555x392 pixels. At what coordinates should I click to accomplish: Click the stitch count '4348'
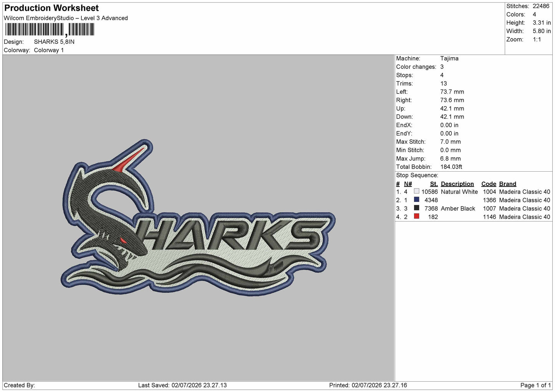click(x=431, y=200)
